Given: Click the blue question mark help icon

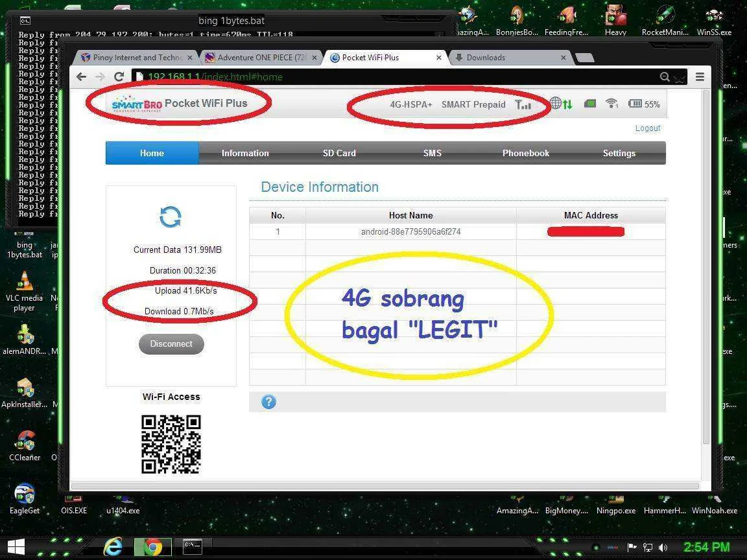Looking at the screenshot, I should [x=268, y=402].
